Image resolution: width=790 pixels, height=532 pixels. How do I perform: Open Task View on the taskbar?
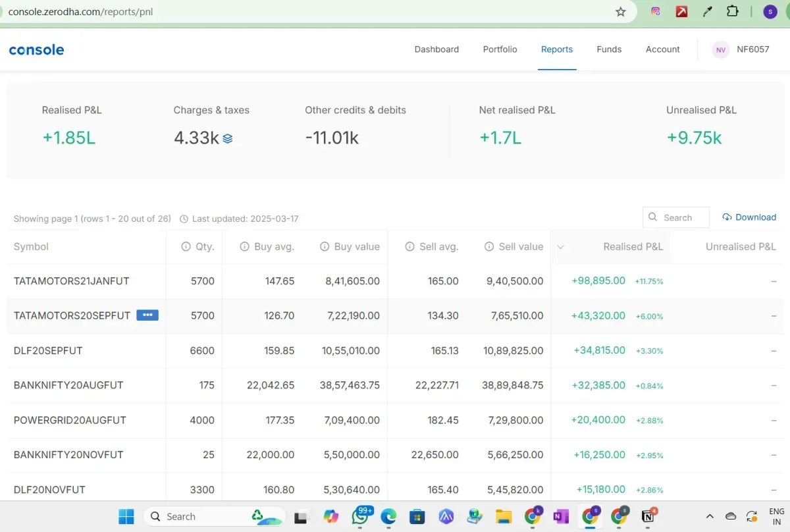point(302,516)
